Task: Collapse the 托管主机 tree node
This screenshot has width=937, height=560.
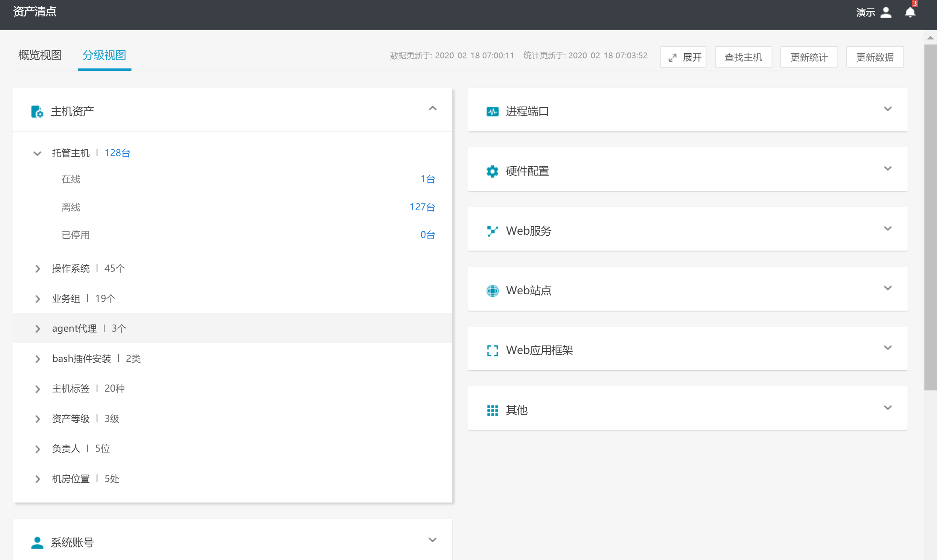Action: point(37,154)
